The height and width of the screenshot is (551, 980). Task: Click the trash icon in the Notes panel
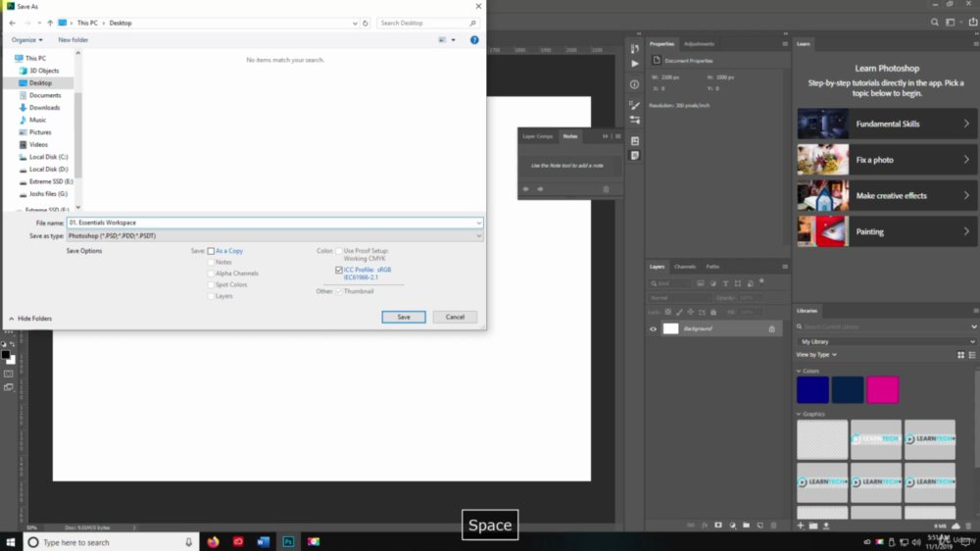click(x=606, y=189)
